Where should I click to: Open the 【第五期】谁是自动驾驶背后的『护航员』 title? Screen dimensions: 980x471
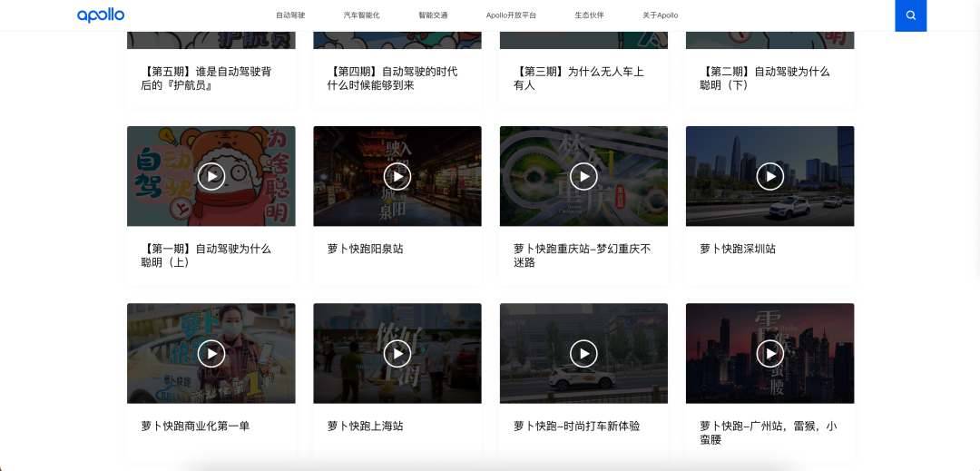coord(206,79)
